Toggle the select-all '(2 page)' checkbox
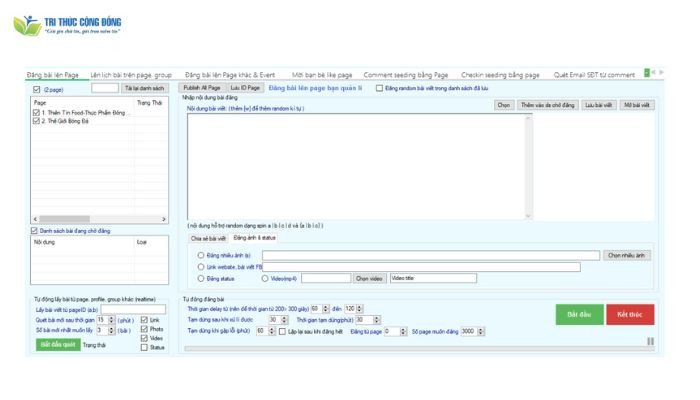The width and height of the screenshot is (700, 400). pos(37,88)
